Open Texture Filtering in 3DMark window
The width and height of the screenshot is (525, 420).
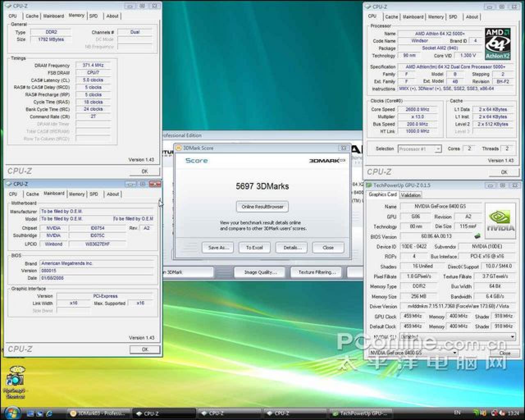point(317,272)
